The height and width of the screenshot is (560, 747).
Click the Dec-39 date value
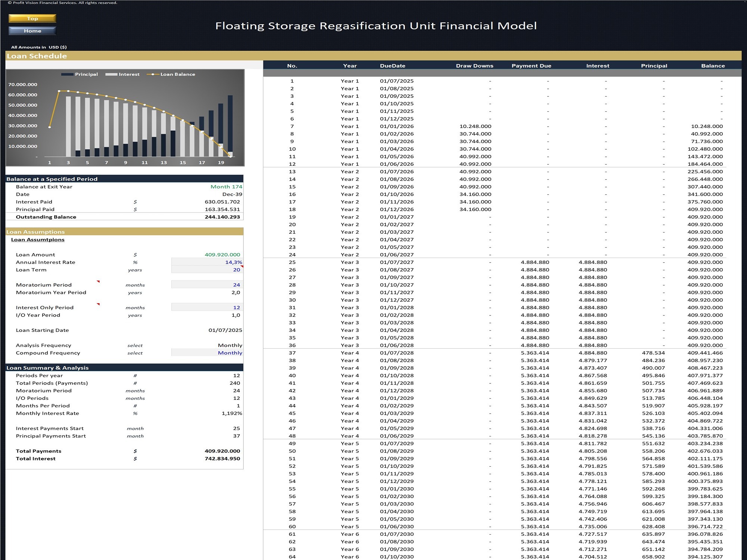point(232,194)
